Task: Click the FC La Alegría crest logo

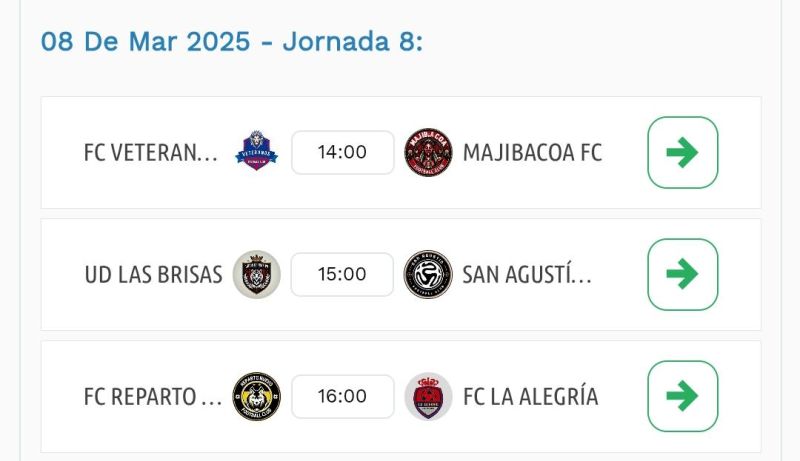Action: (428, 396)
